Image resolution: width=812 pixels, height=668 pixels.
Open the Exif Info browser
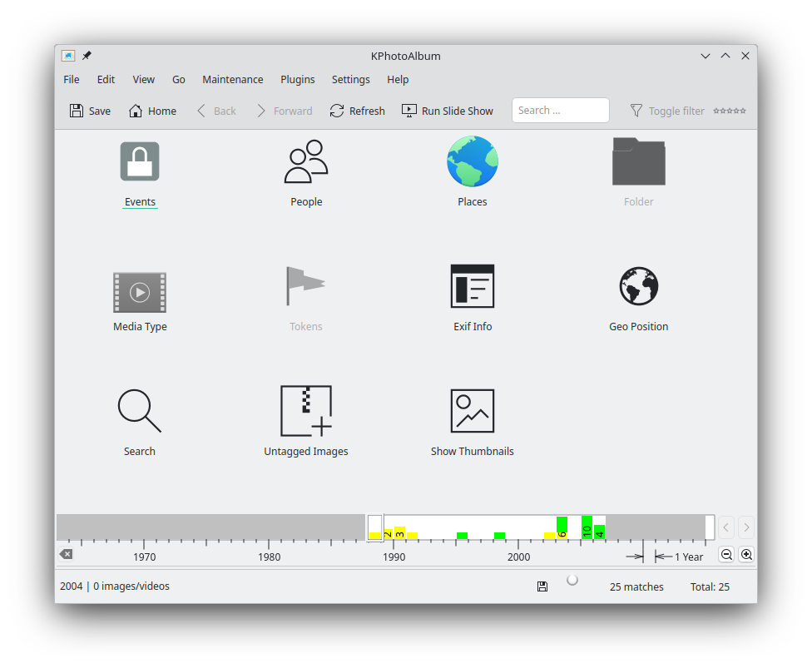click(472, 288)
